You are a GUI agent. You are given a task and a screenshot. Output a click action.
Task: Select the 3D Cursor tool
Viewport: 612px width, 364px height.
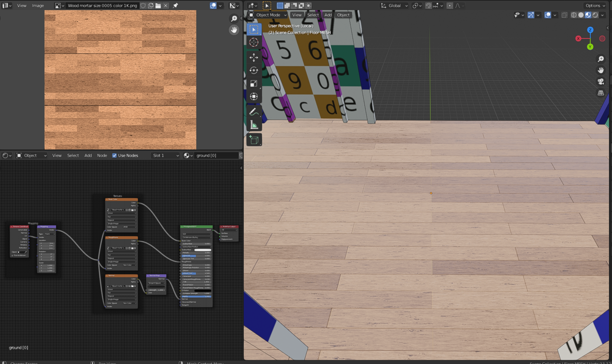click(254, 43)
